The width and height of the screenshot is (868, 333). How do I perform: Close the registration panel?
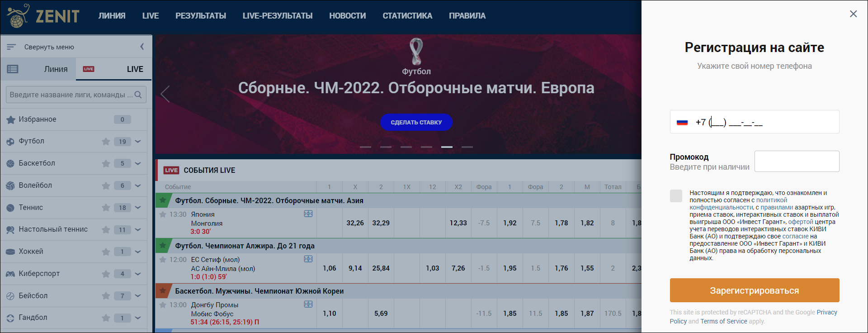click(853, 14)
